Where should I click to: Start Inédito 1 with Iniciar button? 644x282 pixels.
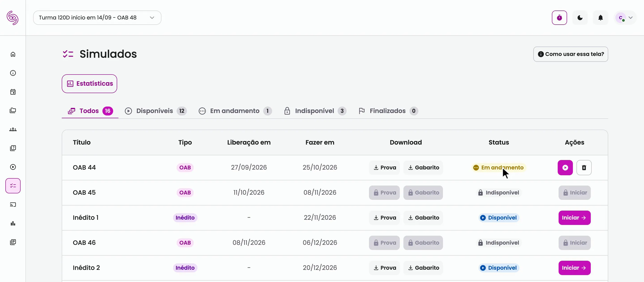(574, 218)
